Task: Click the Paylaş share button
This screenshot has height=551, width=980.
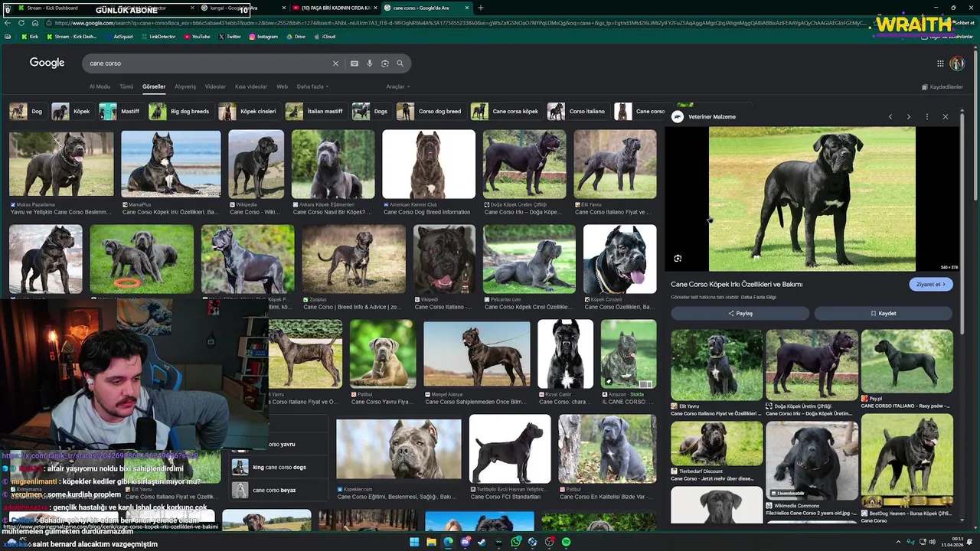Action: (740, 313)
